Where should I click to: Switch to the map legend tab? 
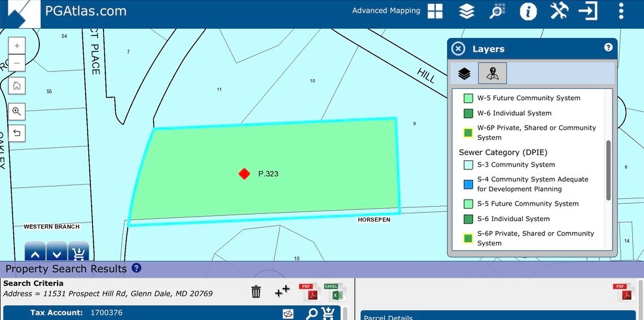point(492,73)
